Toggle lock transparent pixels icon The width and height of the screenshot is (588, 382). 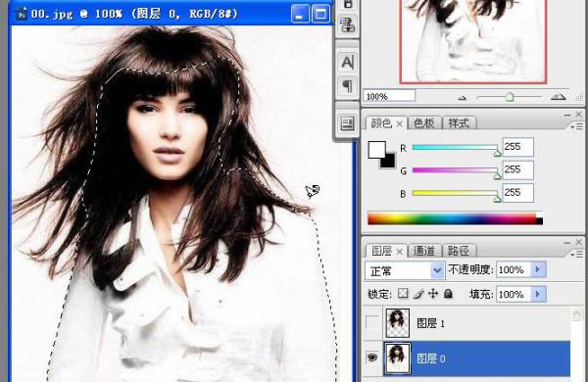(403, 293)
